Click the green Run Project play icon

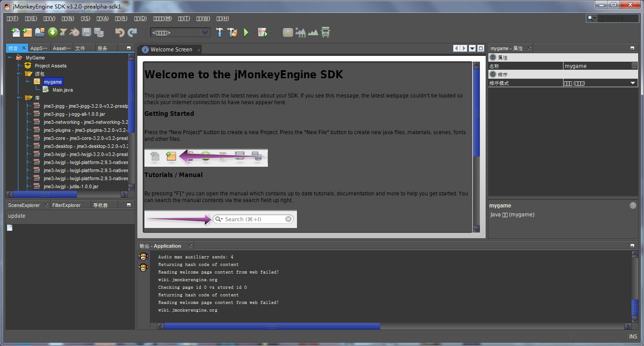(246, 32)
